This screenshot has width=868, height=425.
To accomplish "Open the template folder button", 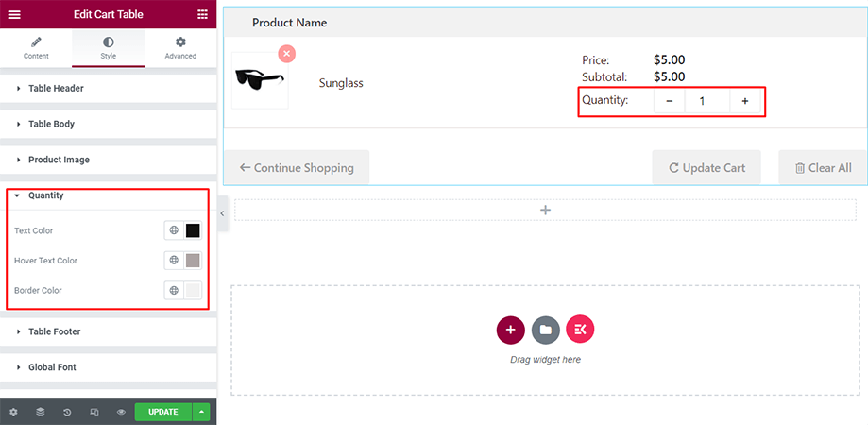I will tap(545, 330).
